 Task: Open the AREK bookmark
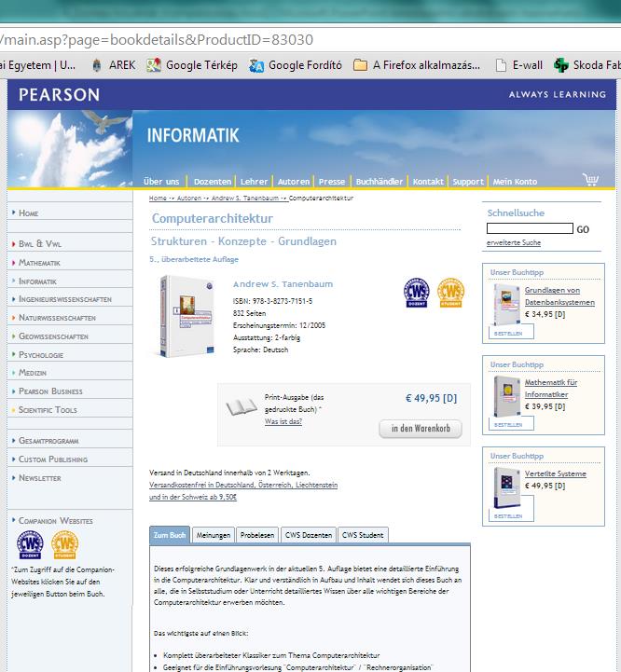[114, 65]
